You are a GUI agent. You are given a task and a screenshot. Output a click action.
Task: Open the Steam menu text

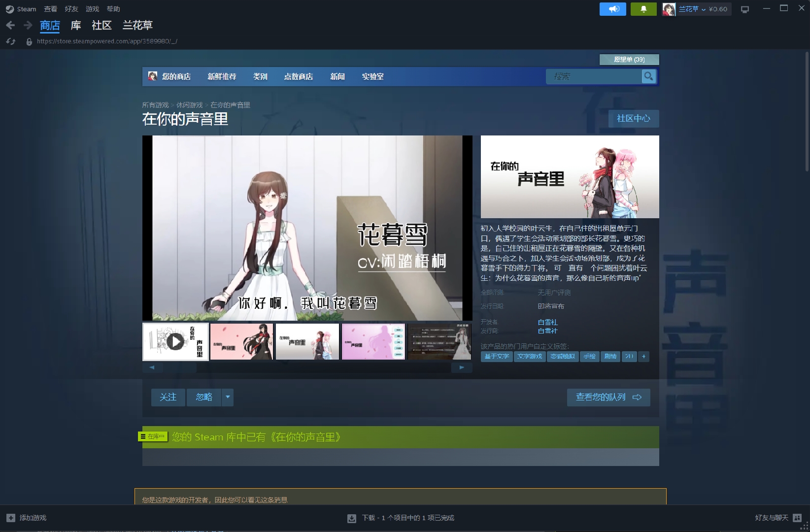coord(27,9)
